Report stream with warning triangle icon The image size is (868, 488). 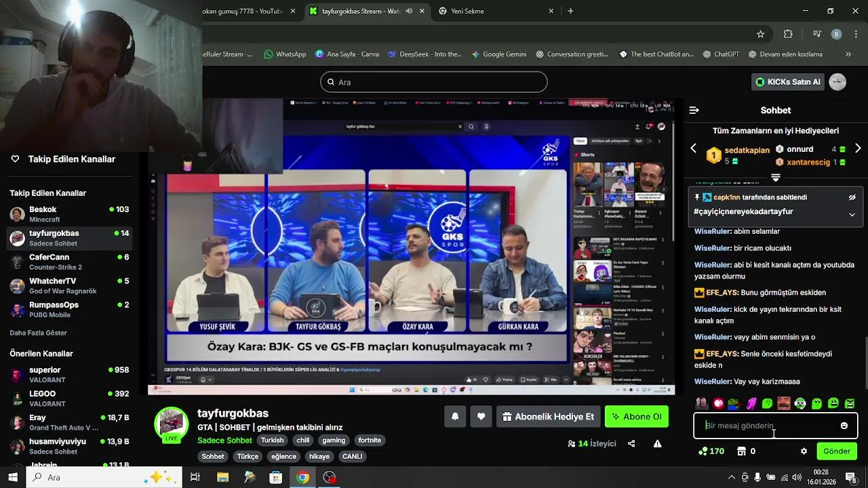[x=657, y=444]
